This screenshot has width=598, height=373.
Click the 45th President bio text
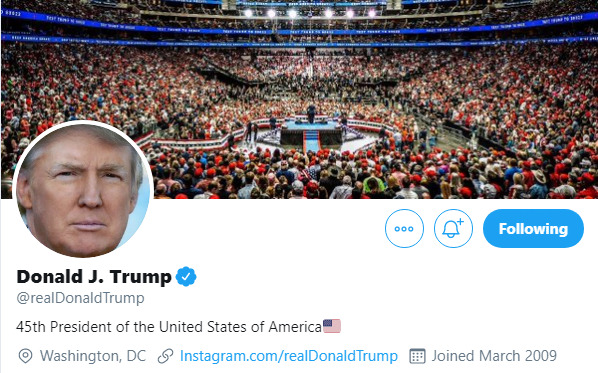pos(169,327)
